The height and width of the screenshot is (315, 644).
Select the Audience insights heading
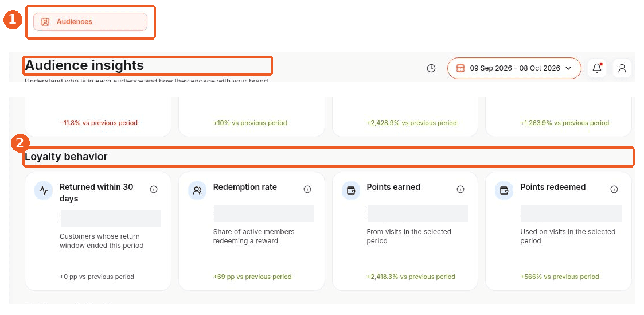[85, 66]
